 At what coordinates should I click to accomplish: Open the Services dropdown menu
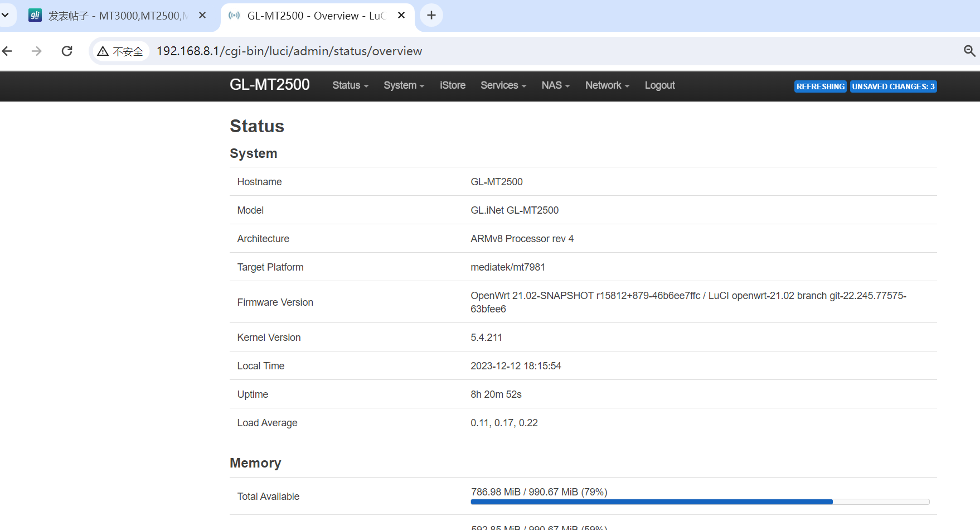click(503, 85)
